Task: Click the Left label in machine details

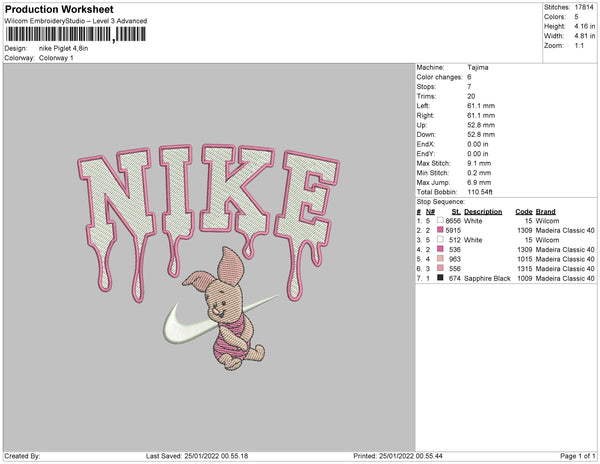Action: [423, 106]
